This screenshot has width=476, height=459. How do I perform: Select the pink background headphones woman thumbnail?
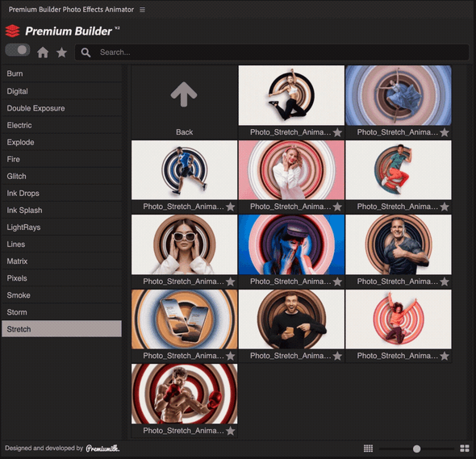[291, 170]
